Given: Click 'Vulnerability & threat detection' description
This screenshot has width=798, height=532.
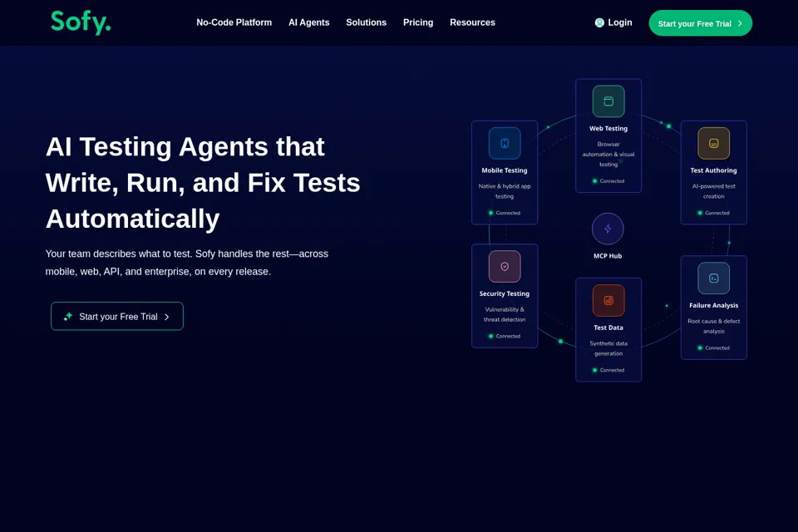Looking at the screenshot, I should pyautogui.click(x=505, y=314).
